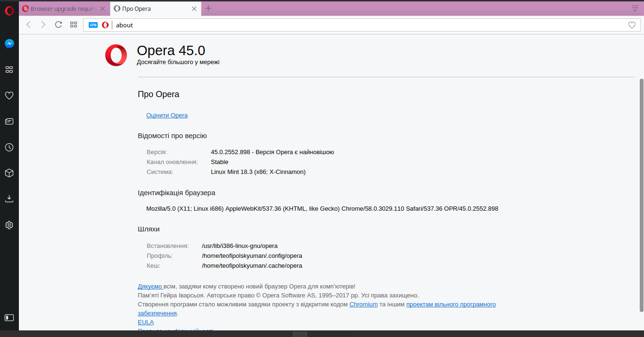Click the Opera site icon in the address bar
Screen dimensions: 644x337
click(x=105, y=25)
